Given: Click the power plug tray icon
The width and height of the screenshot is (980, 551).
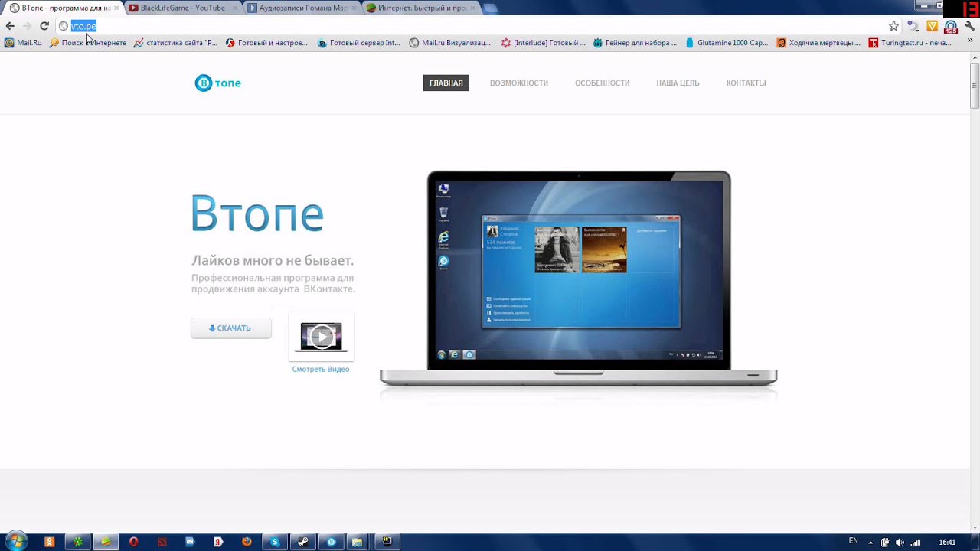Looking at the screenshot, I should [x=885, y=543].
